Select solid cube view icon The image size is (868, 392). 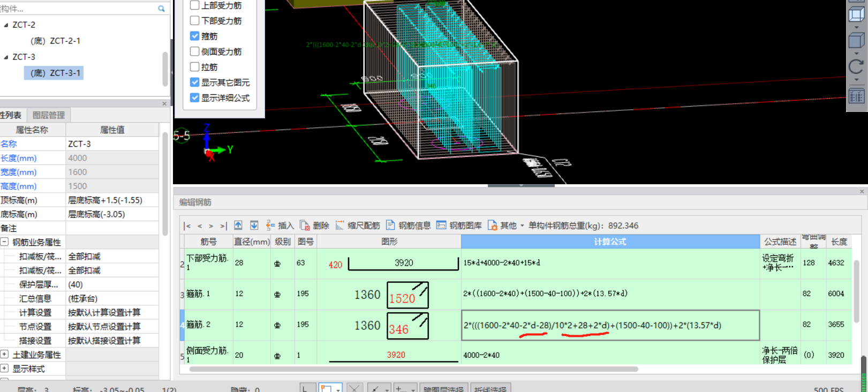pos(856,40)
